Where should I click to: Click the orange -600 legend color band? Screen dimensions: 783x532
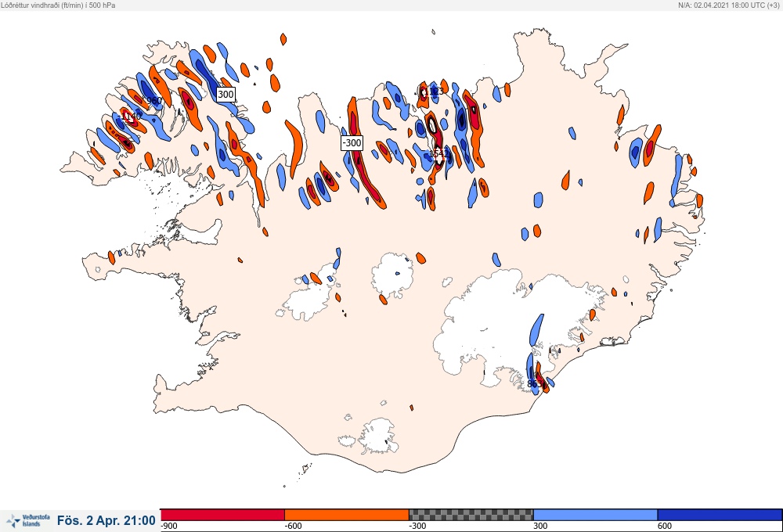(x=347, y=515)
